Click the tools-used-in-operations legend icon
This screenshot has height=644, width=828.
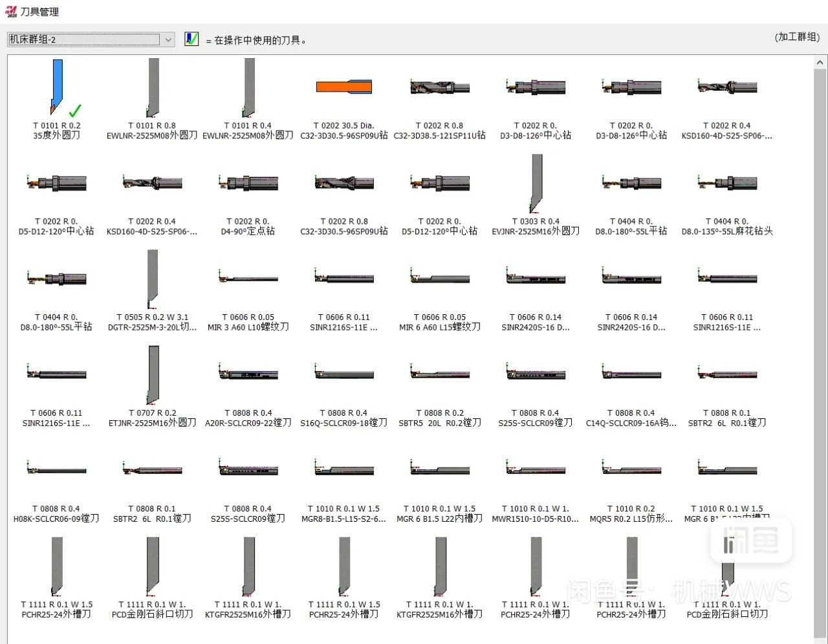191,39
